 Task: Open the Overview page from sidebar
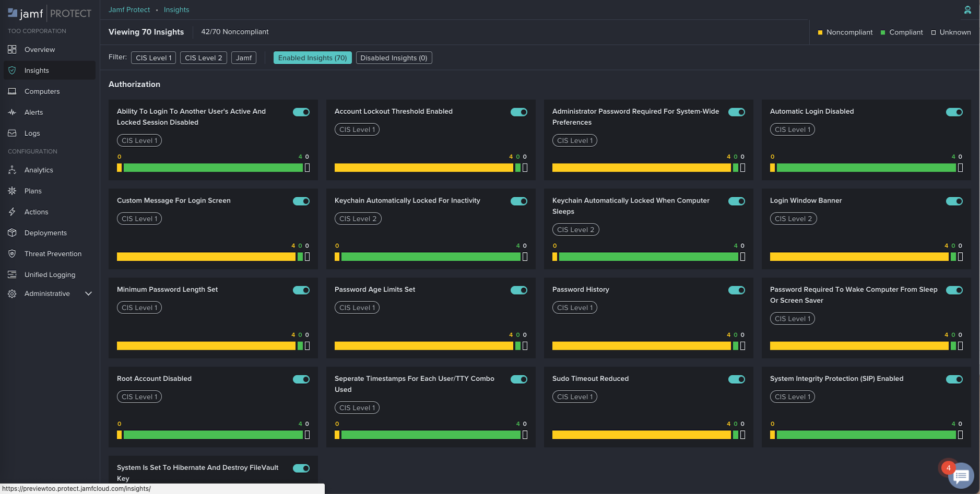[50, 50]
